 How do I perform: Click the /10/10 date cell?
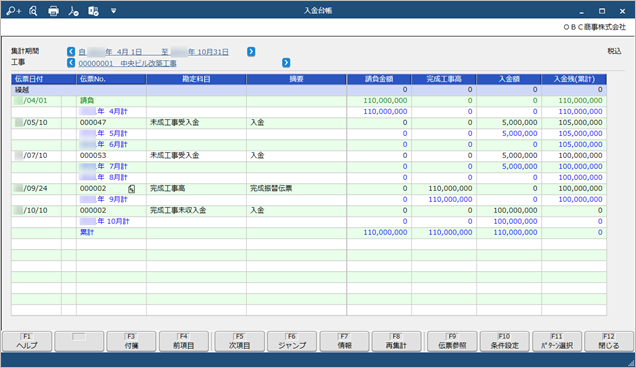click(x=37, y=210)
